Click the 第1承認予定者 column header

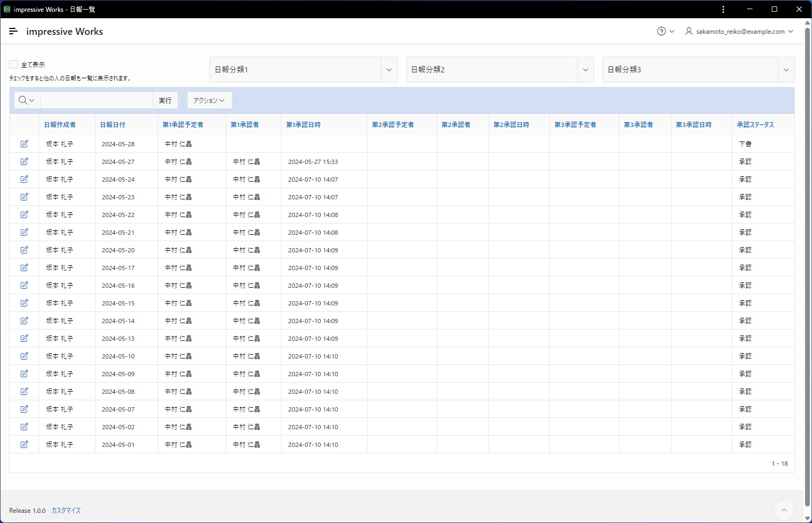(x=183, y=124)
